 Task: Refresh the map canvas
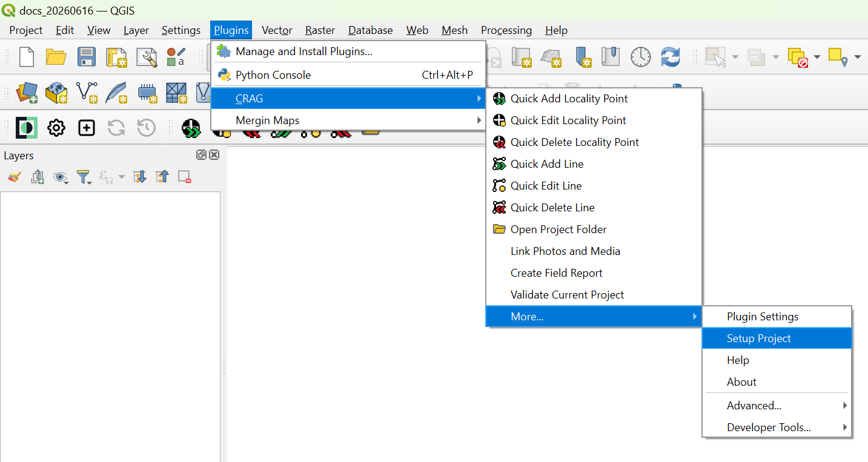[x=671, y=57]
